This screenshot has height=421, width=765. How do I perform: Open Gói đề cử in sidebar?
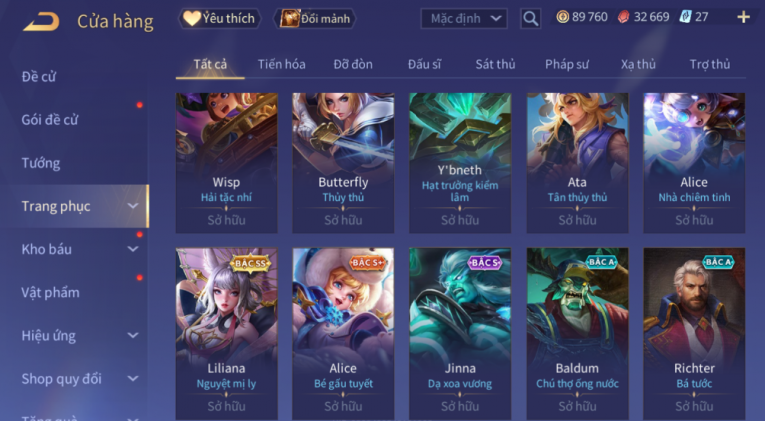(50, 120)
